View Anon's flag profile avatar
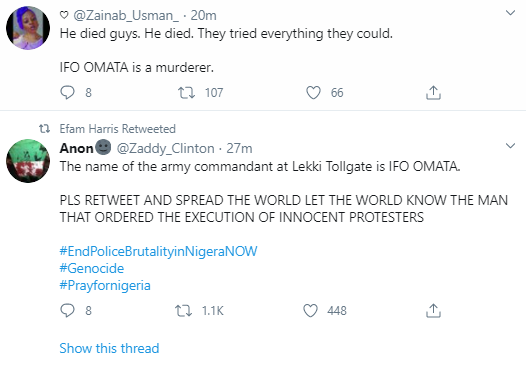 (28, 161)
